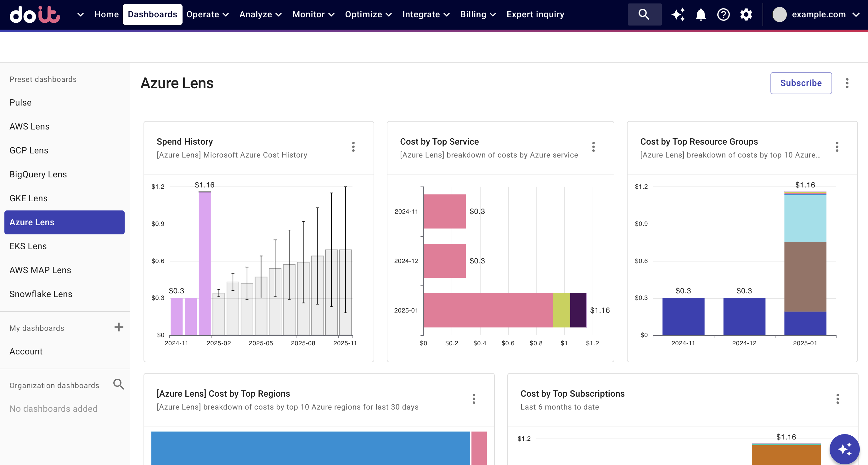Open the help question mark icon
Screen dimensions: 868x465
(x=724, y=14)
